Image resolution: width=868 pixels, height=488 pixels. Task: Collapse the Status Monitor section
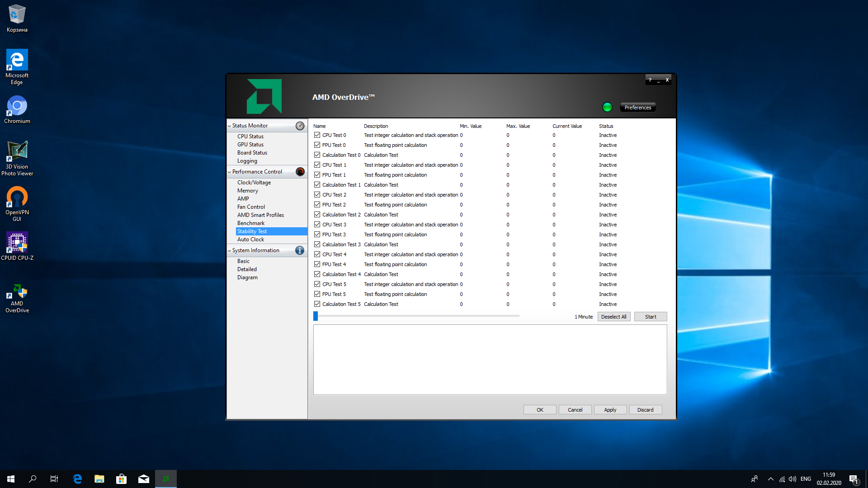(229, 126)
